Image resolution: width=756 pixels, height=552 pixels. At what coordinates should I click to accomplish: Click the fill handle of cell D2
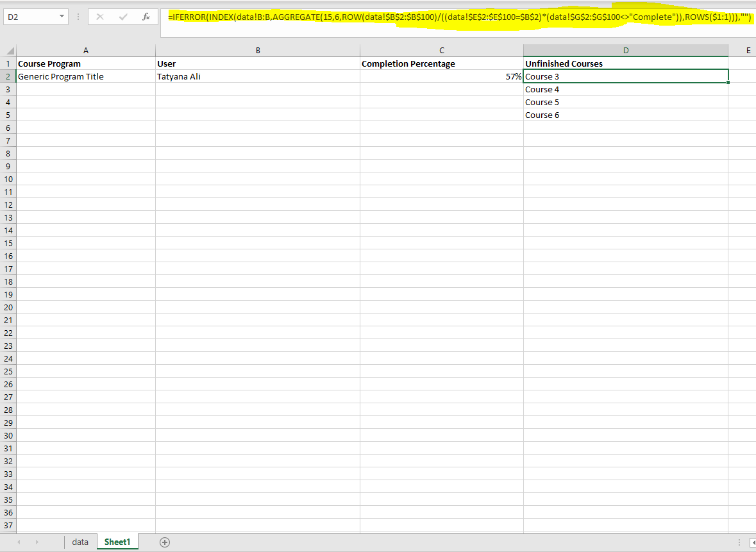pos(728,83)
